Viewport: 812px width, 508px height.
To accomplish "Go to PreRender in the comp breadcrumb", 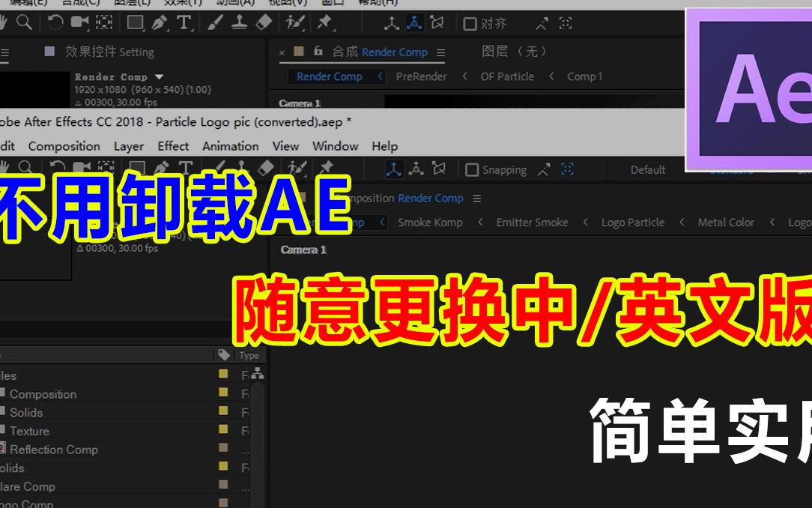I will coord(421,76).
